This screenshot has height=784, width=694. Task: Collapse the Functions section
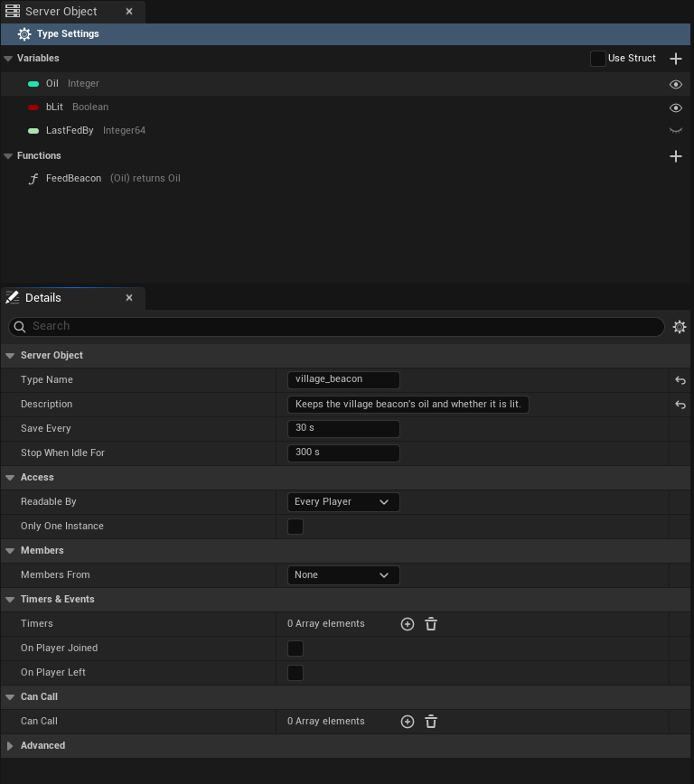coord(8,156)
